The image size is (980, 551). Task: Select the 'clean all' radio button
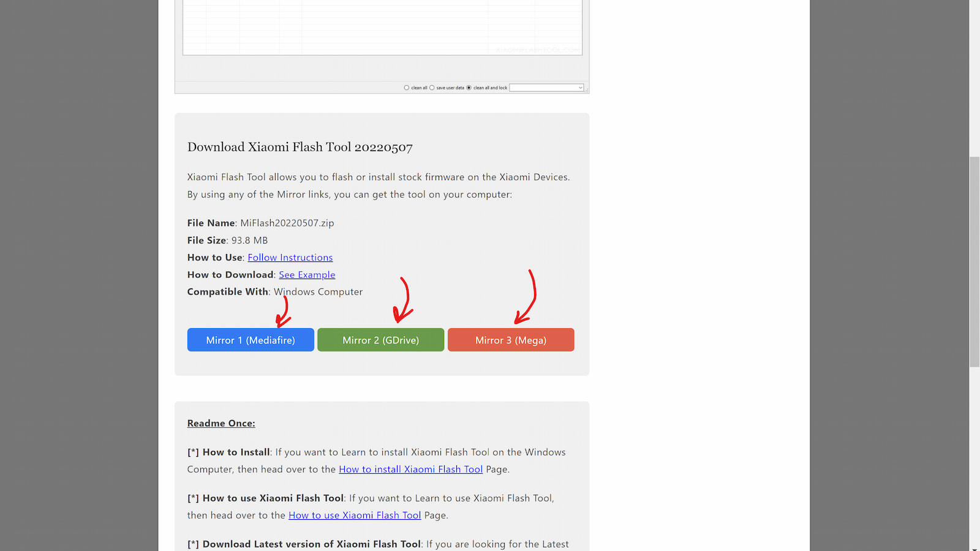pos(407,88)
